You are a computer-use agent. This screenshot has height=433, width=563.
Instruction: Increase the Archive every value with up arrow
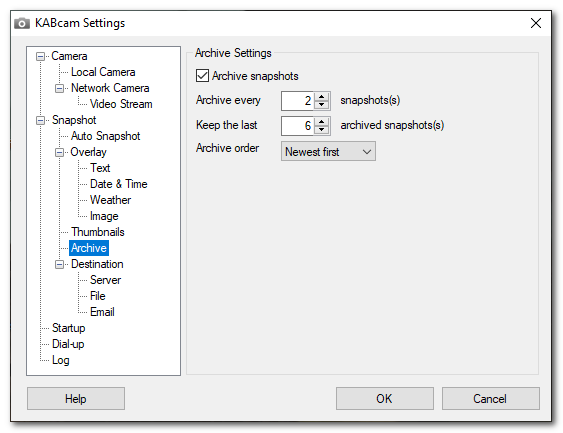click(x=322, y=97)
